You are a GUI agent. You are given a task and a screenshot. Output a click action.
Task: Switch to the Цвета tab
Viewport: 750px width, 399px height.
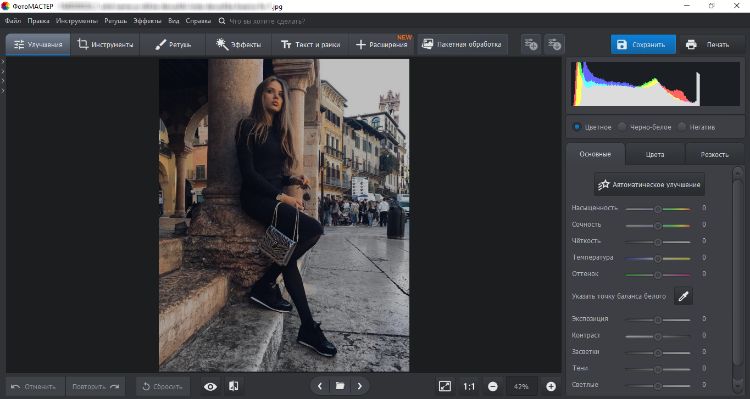(x=654, y=155)
